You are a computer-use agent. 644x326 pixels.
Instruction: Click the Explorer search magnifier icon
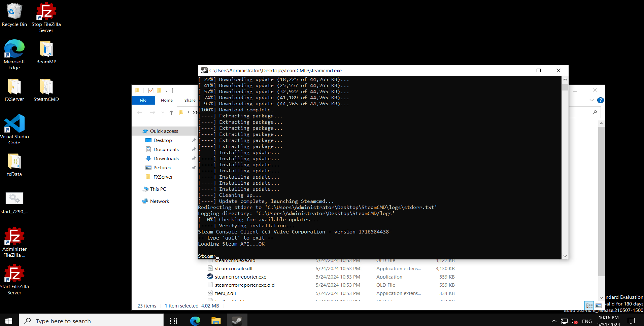(595, 112)
